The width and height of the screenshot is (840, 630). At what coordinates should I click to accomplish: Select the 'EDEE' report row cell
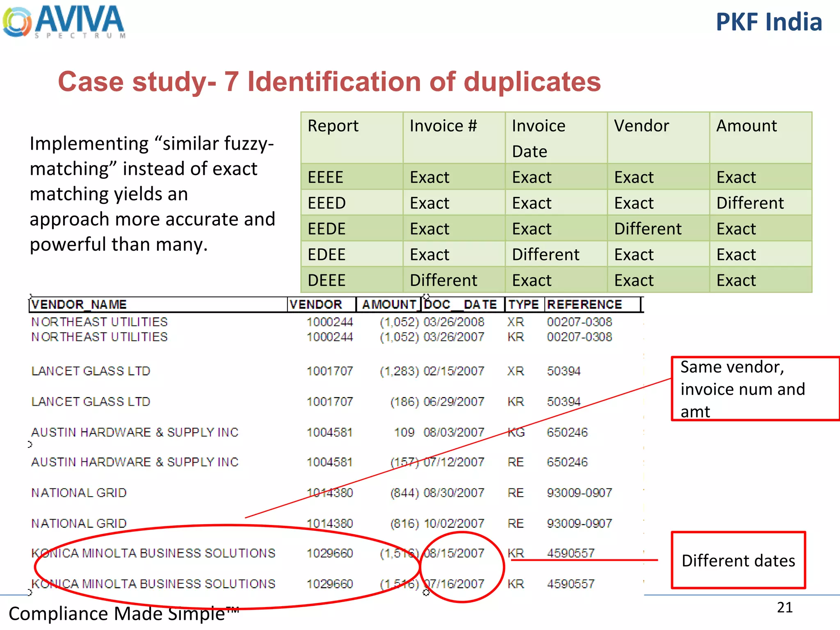pyautogui.click(x=352, y=254)
